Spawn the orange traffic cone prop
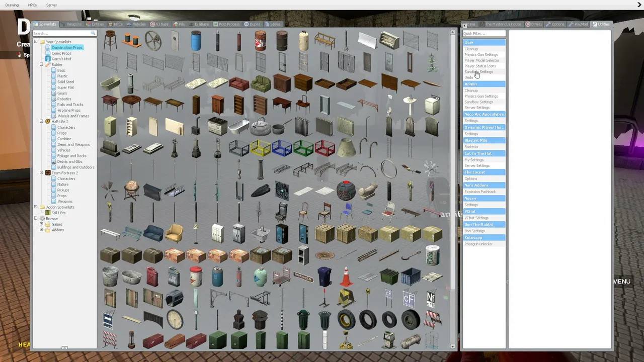The height and width of the screenshot is (362, 644). 346,276
